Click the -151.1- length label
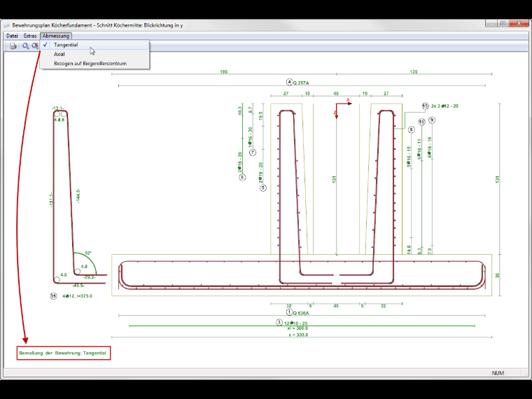 pyautogui.click(x=52, y=199)
